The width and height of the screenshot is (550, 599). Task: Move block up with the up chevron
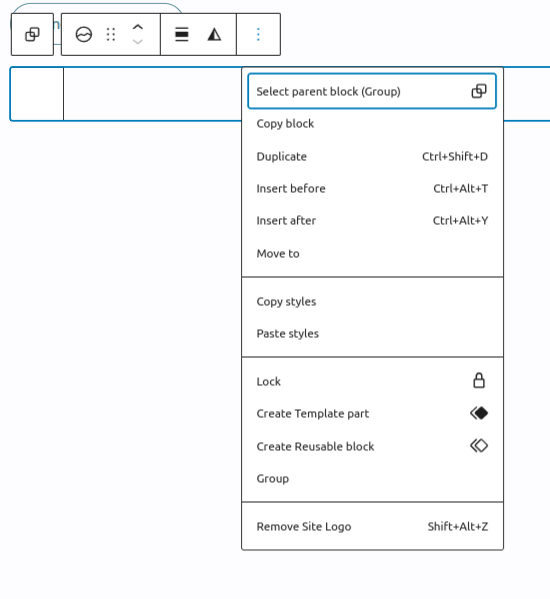point(138,27)
